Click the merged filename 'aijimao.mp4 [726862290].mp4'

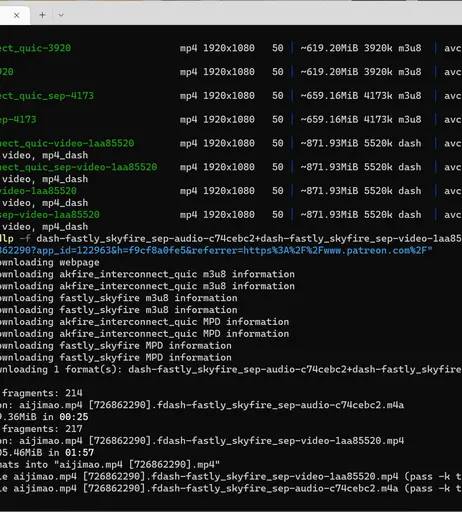pos(140,465)
